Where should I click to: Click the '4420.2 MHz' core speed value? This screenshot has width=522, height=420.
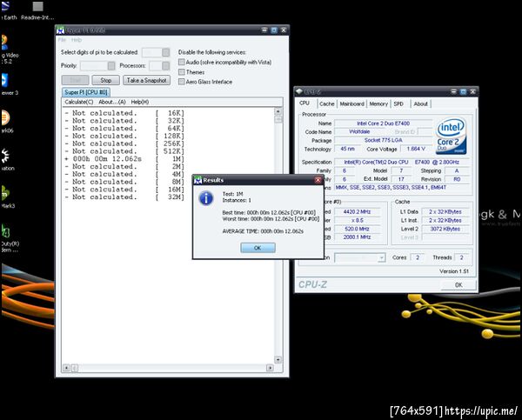[x=358, y=211]
